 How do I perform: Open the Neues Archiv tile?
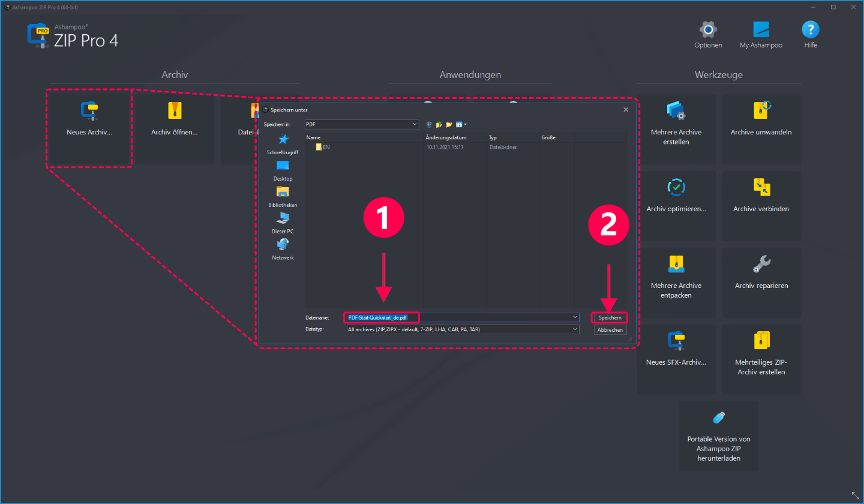(x=89, y=129)
